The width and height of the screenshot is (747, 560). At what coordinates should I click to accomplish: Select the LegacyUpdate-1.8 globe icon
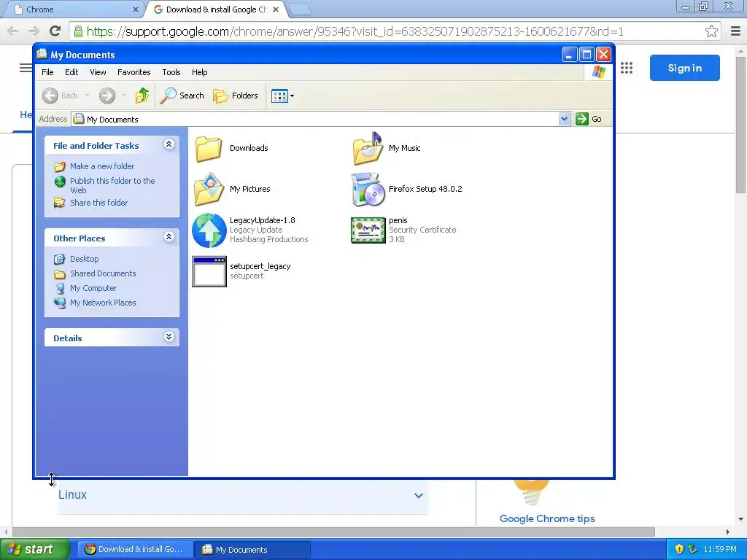209,230
